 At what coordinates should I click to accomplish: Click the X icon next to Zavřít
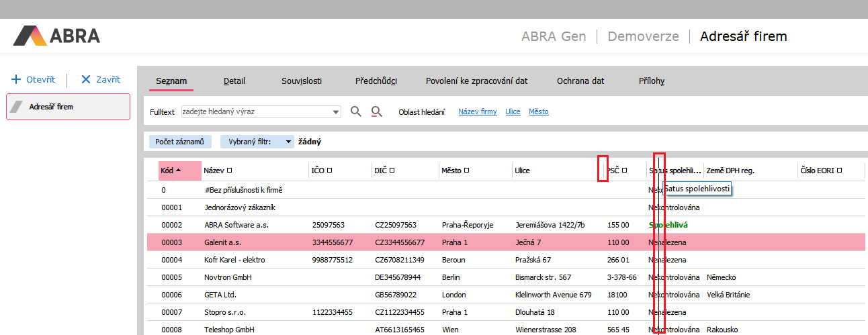pyautogui.click(x=85, y=79)
